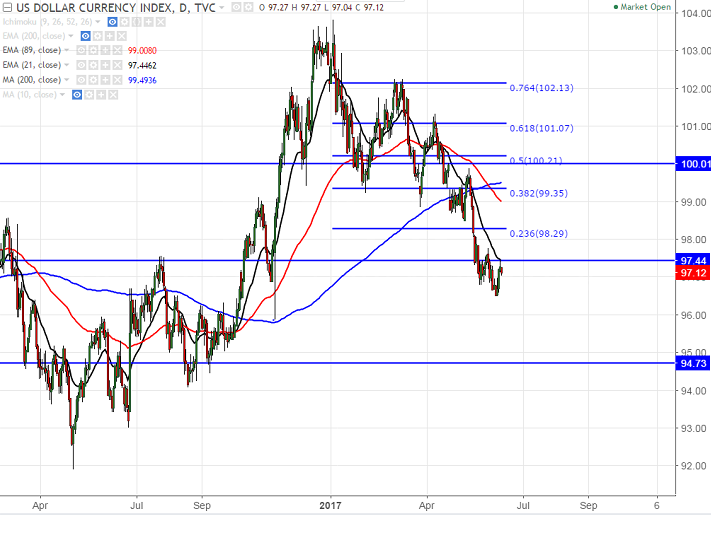
Task: Click the Sep label right of Jul on the time axis
Action: point(589,506)
